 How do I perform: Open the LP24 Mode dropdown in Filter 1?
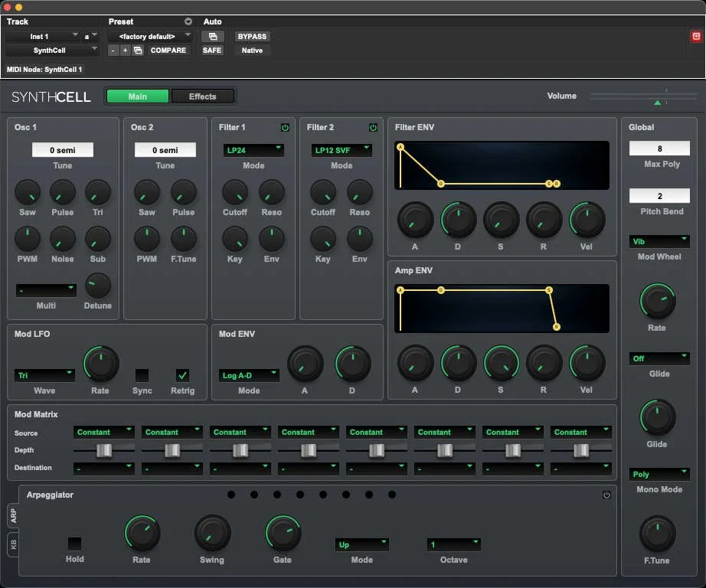[x=253, y=150]
